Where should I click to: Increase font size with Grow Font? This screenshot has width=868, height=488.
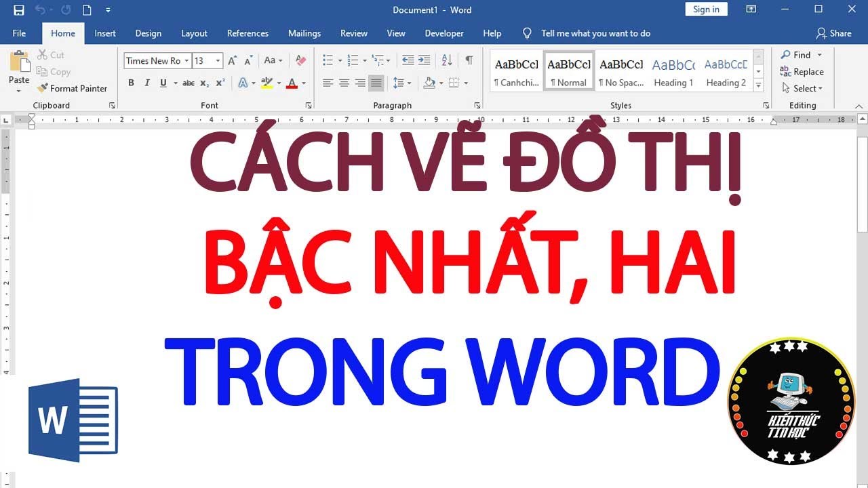232,61
